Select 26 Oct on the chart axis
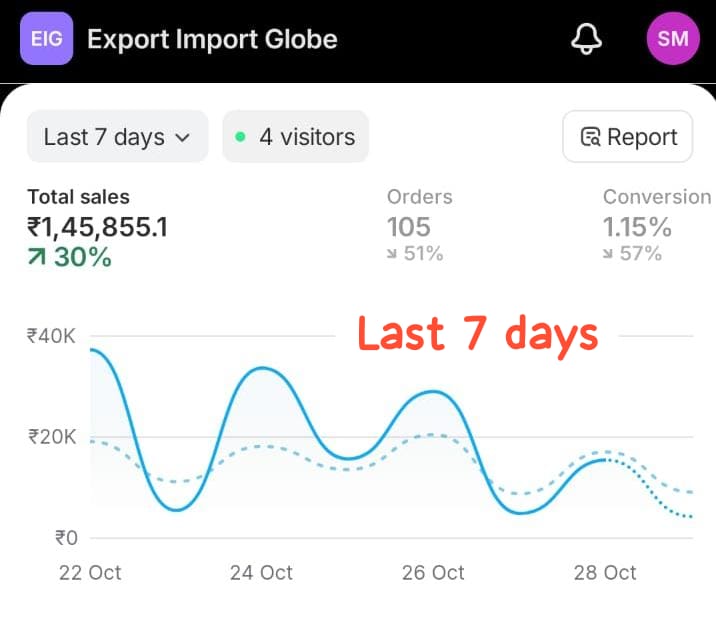The width and height of the screenshot is (716, 623). [433, 572]
